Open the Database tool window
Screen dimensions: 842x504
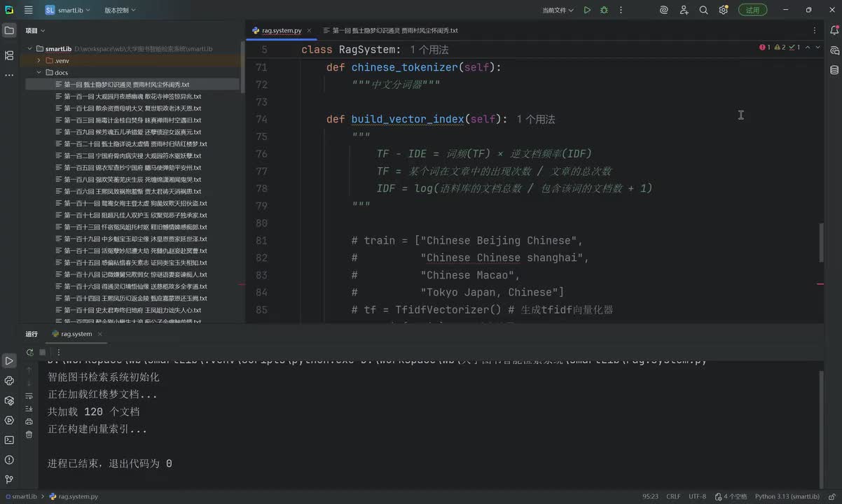[834, 70]
